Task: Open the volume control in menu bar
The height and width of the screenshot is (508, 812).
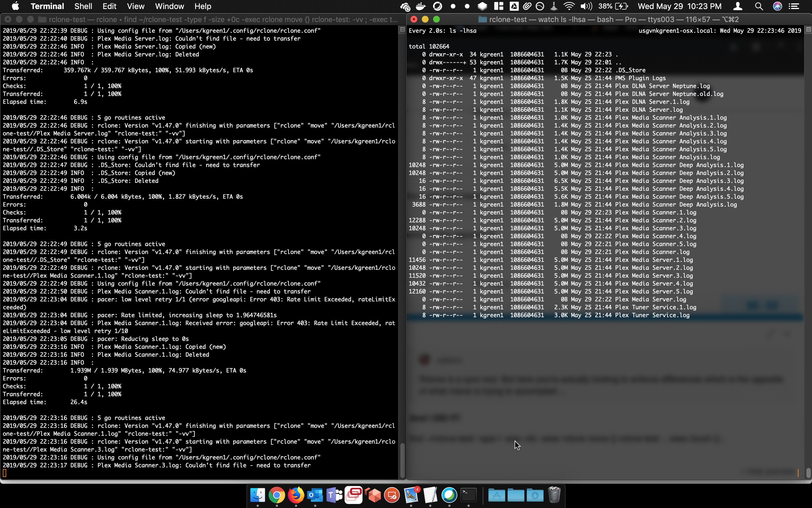Action: point(586,6)
